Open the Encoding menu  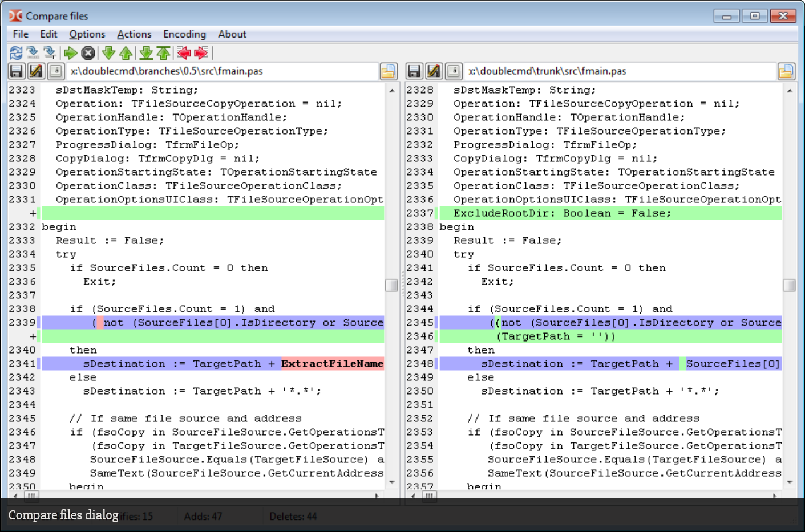click(x=184, y=34)
